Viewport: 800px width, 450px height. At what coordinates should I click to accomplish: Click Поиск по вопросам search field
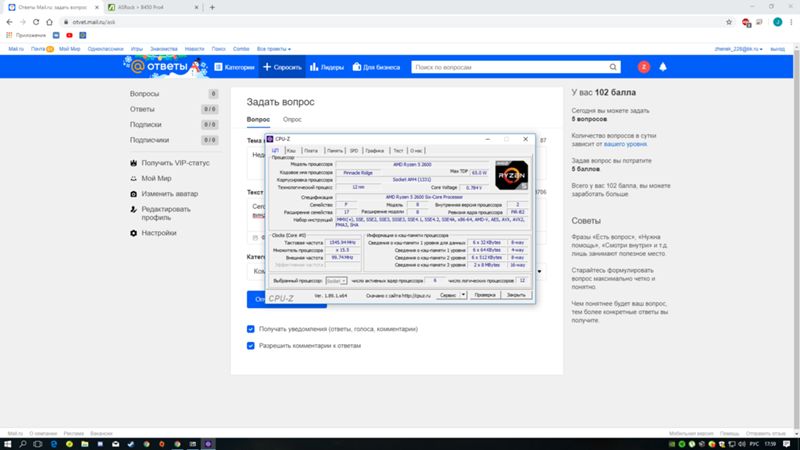point(510,67)
